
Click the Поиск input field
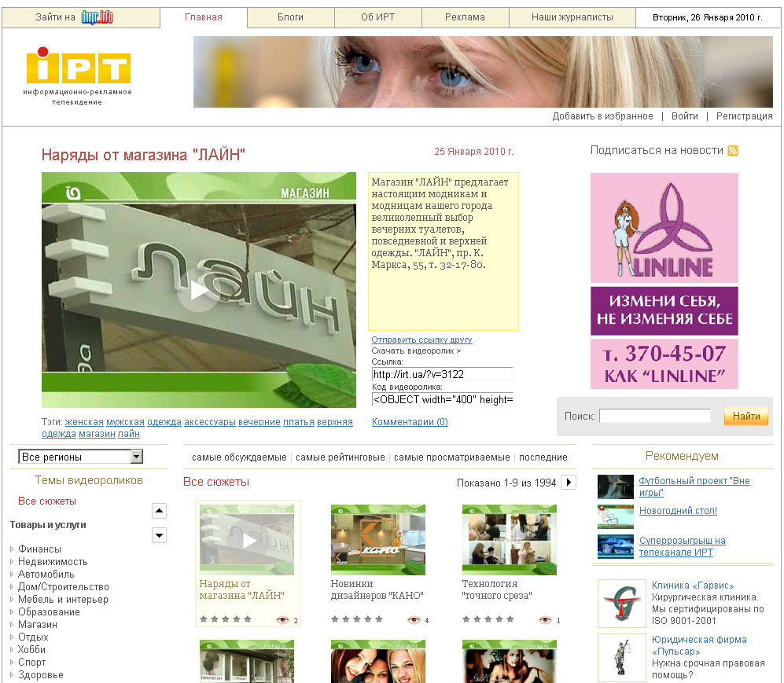[655, 416]
